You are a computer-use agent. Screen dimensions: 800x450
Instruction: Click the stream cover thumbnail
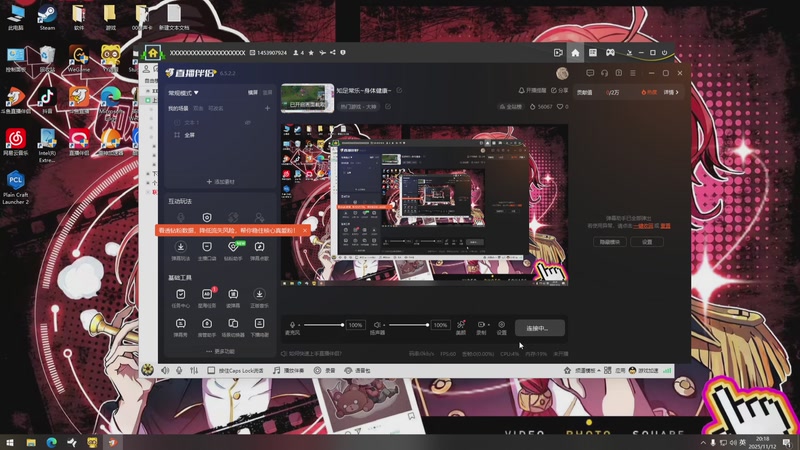(307, 98)
